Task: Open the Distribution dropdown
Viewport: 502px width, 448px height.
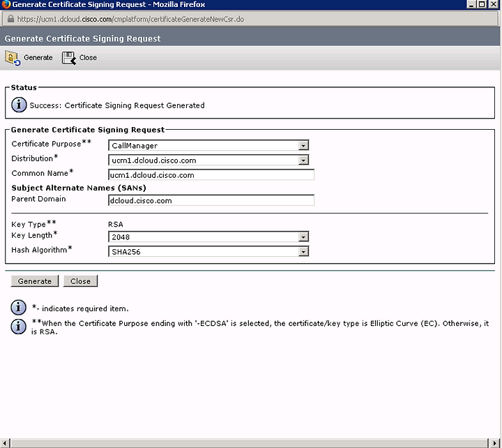Action: click(x=208, y=160)
